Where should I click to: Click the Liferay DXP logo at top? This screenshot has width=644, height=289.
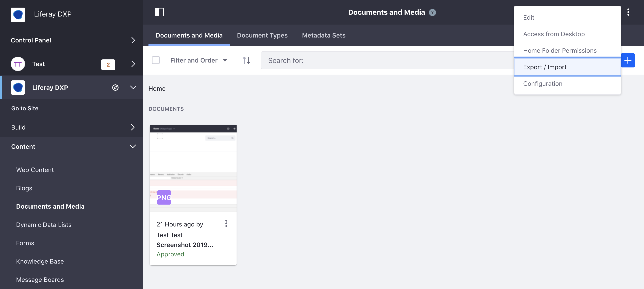[18, 15]
